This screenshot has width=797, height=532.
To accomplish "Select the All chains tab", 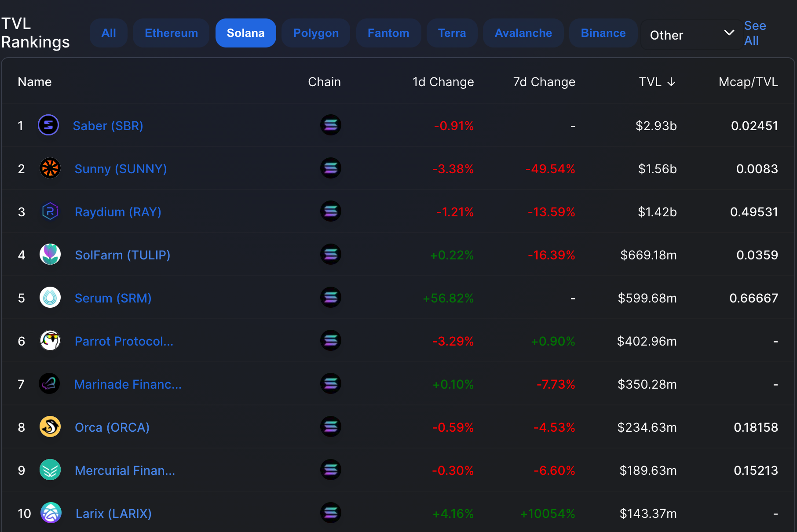I will pyautogui.click(x=109, y=33).
